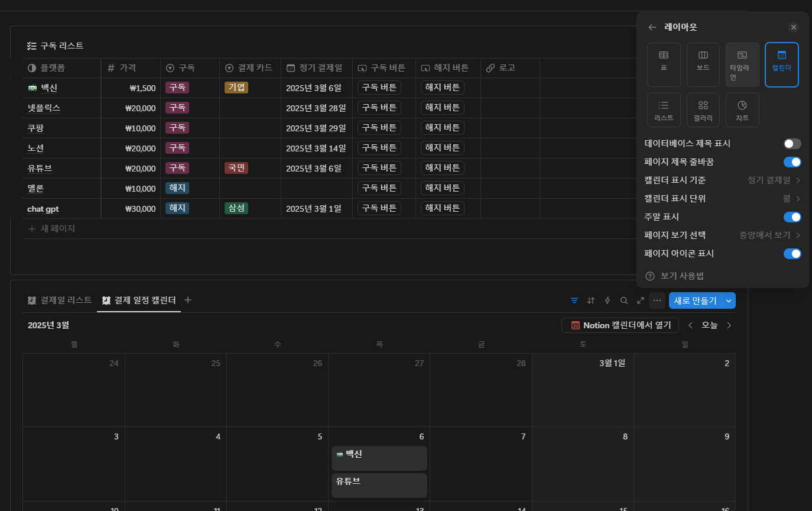
Task: Click 삼성 card tag in chat gpt row
Action: [236, 208]
